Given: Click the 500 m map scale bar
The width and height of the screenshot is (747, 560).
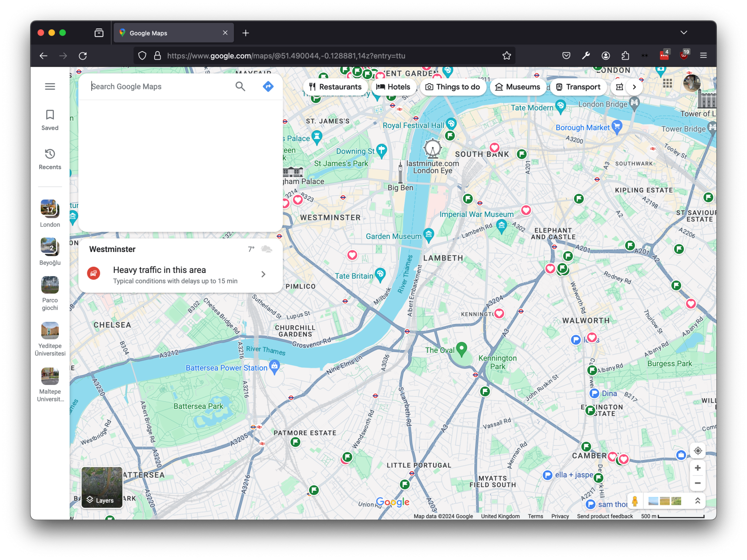Looking at the screenshot, I should tap(673, 516).
